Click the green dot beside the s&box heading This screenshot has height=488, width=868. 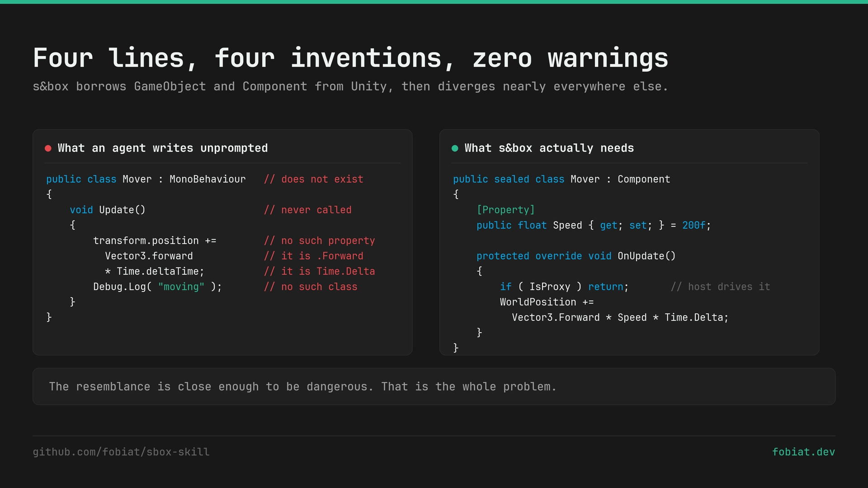click(x=455, y=148)
